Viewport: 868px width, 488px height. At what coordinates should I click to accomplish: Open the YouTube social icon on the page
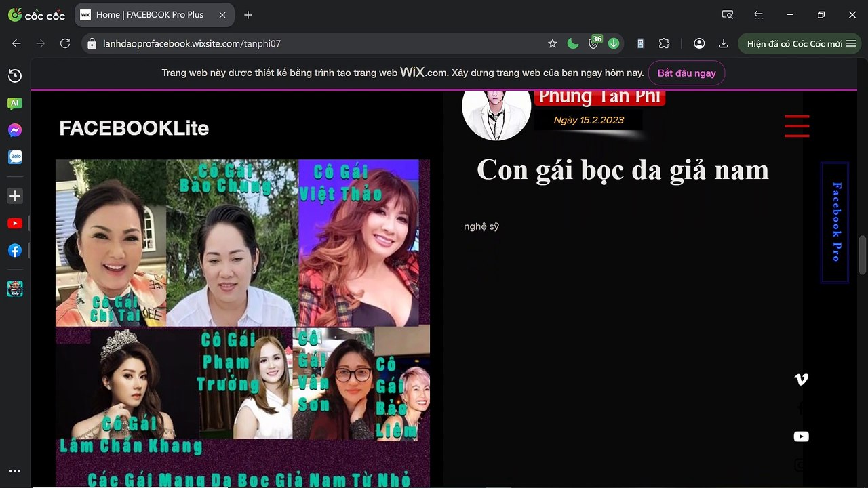point(801,436)
